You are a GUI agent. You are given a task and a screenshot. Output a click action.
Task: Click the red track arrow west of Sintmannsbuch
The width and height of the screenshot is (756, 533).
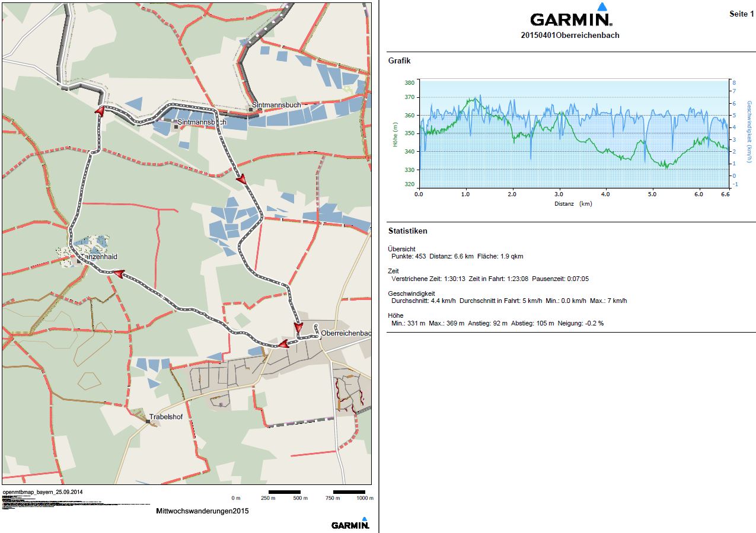100,111
